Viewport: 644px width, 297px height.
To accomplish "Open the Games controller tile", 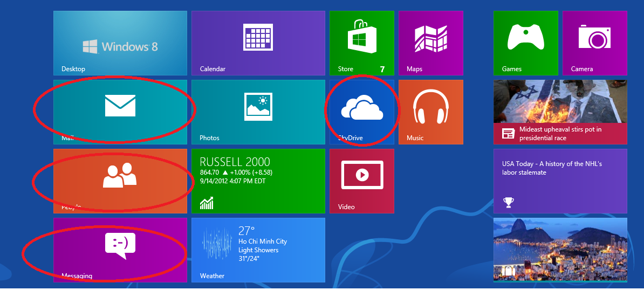I will tap(526, 43).
